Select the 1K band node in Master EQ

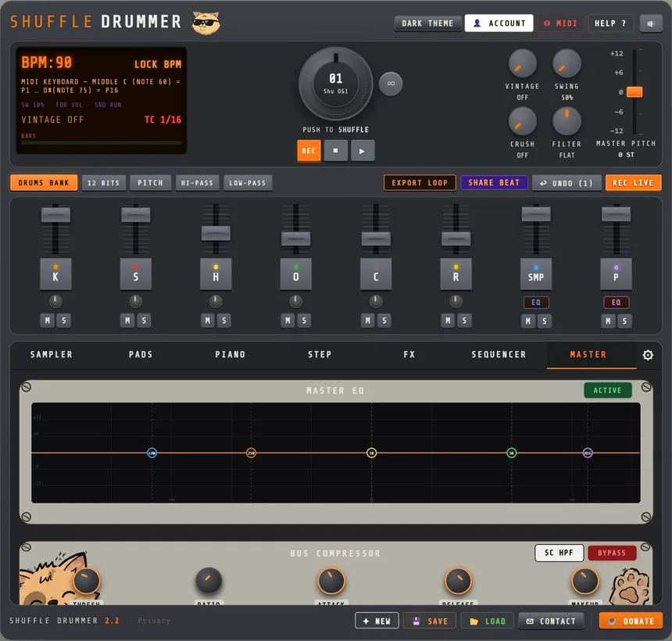pyautogui.click(x=372, y=453)
